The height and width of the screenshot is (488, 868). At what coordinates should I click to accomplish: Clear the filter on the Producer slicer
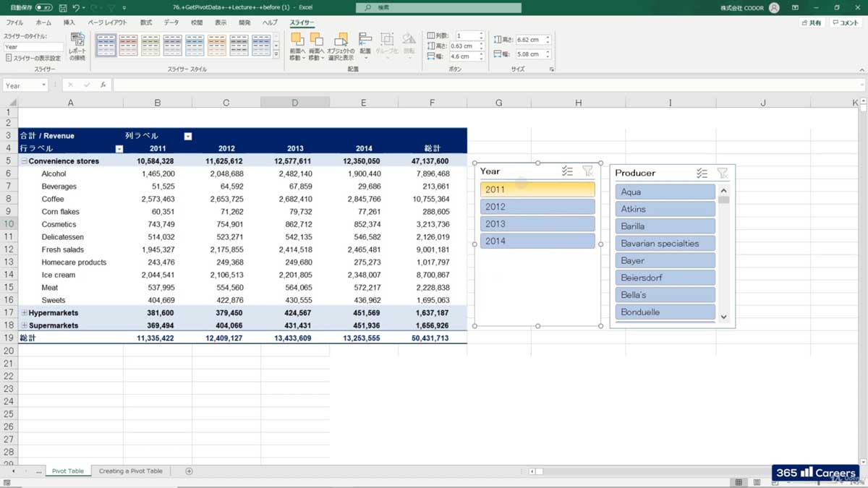[x=723, y=172]
